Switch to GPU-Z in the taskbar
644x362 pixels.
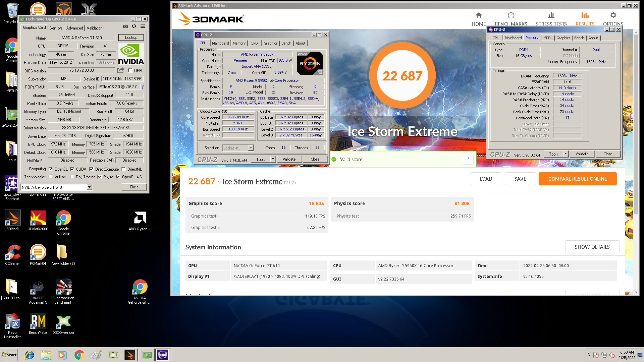coord(147,355)
